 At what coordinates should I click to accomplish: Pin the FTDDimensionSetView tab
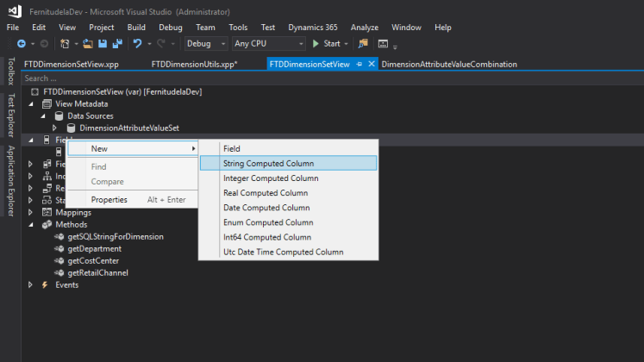pos(359,64)
